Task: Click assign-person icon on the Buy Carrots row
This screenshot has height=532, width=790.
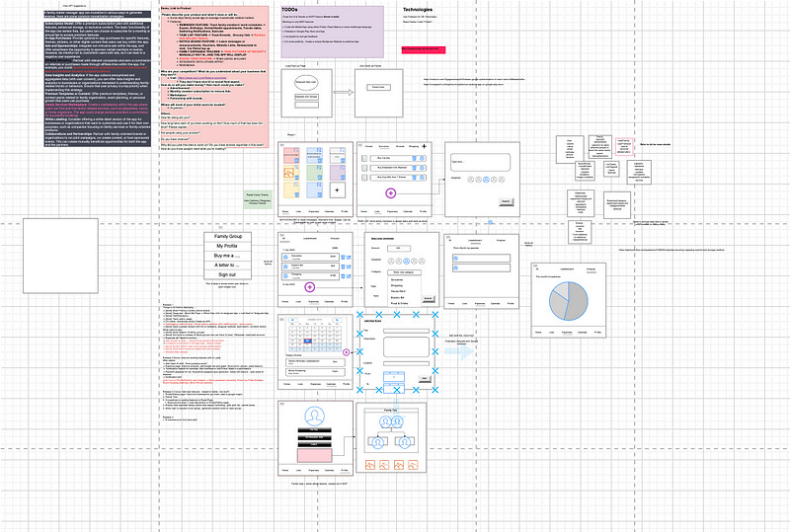Action: (423, 158)
